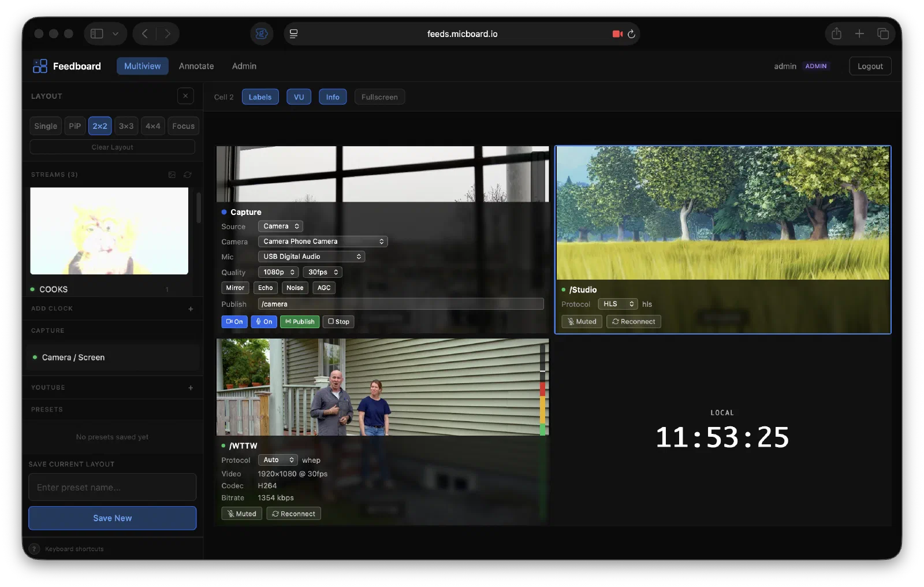The width and height of the screenshot is (924, 587).
Task: Open sidebar options chevron in browser
Action: (115, 34)
